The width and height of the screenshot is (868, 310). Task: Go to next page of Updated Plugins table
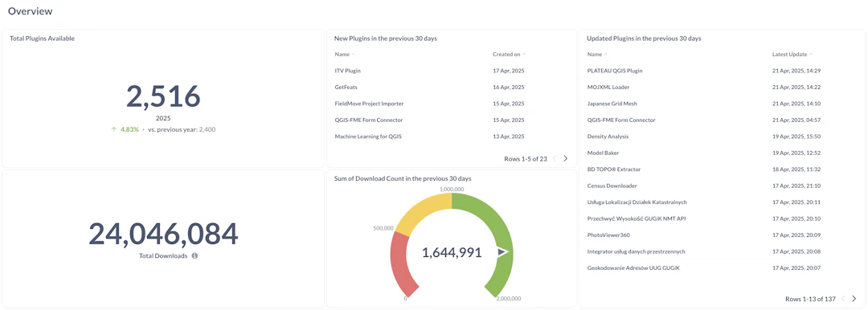pos(854,299)
